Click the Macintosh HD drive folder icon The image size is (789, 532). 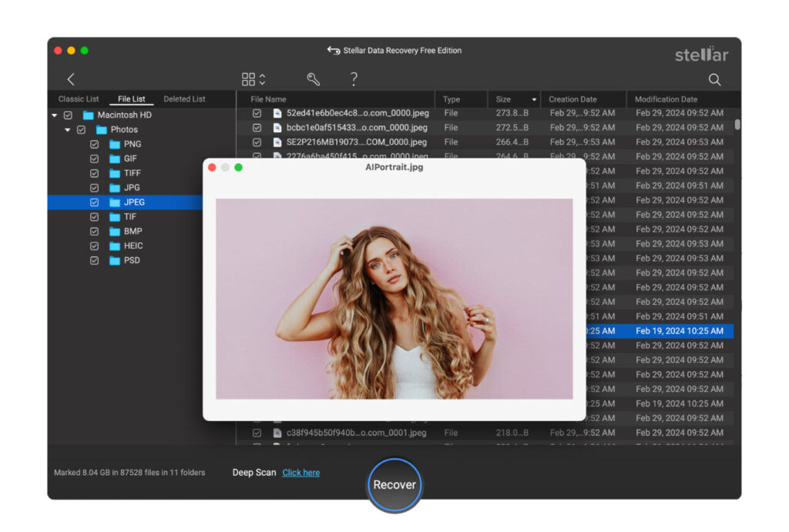(x=88, y=115)
